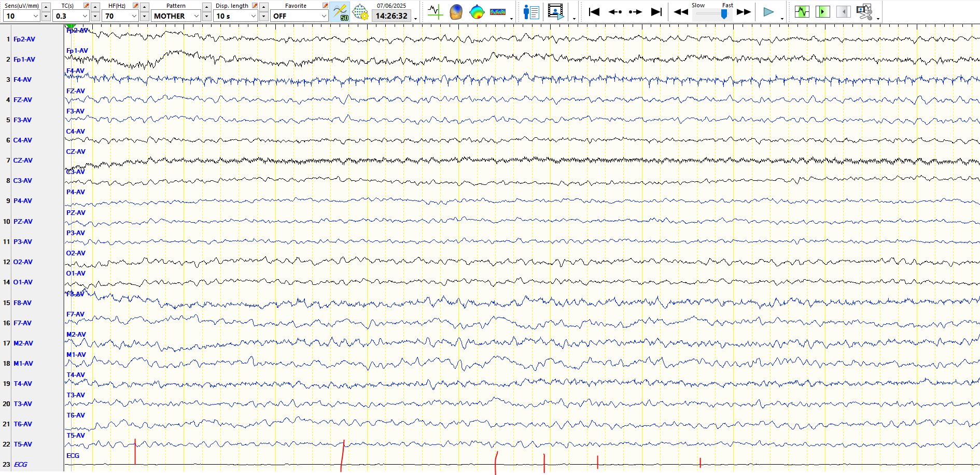980x475 pixels.
Task: Click the edit pencil beside TC(s)
Action: point(86,6)
